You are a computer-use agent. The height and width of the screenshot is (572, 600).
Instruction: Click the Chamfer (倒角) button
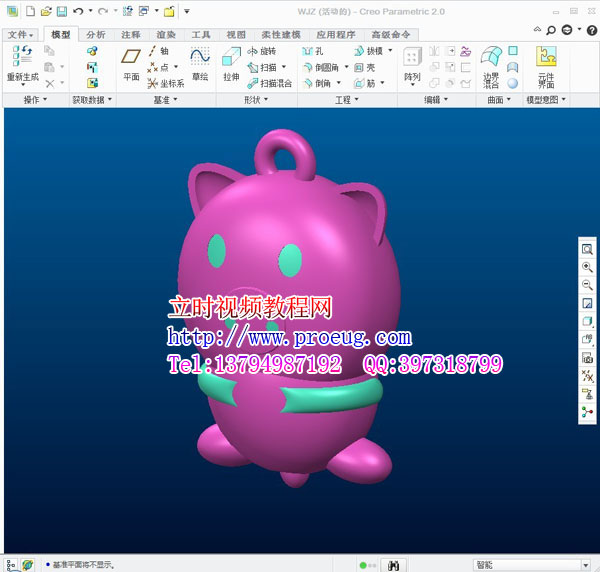pos(317,83)
